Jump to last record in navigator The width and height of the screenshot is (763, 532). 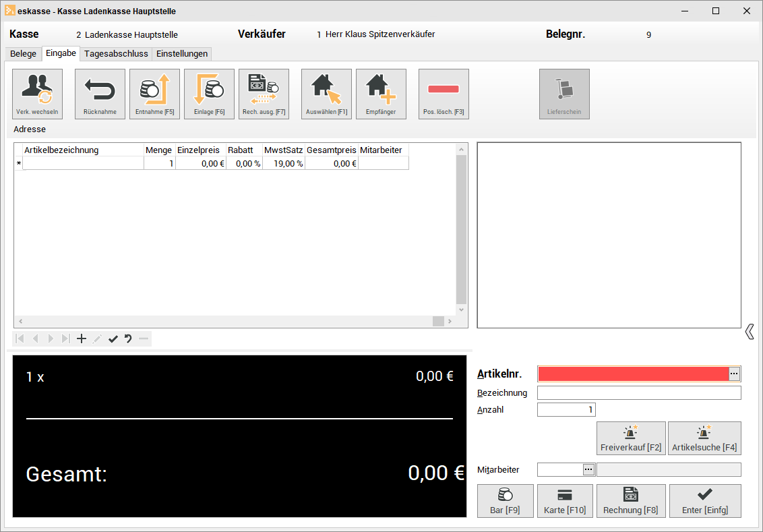pos(66,338)
